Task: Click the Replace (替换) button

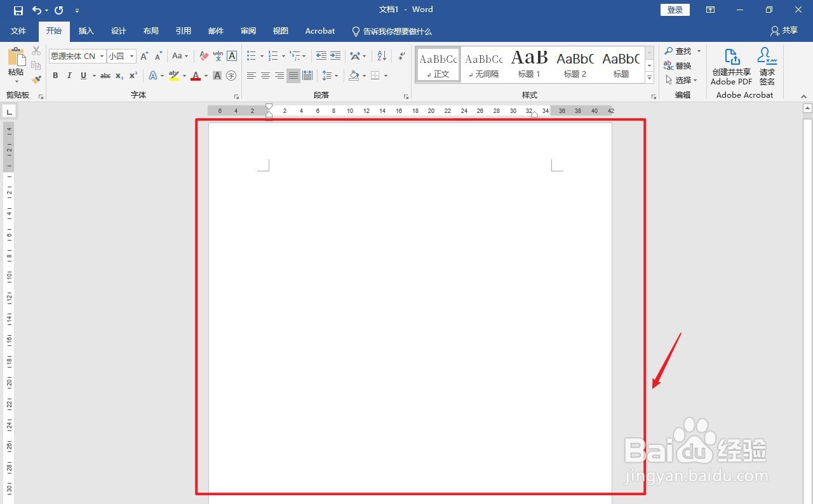Action: click(x=678, y=65)
